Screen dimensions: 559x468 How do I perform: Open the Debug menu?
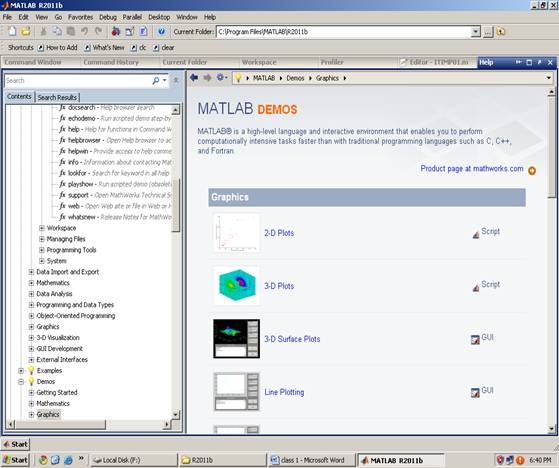point(108,17)
